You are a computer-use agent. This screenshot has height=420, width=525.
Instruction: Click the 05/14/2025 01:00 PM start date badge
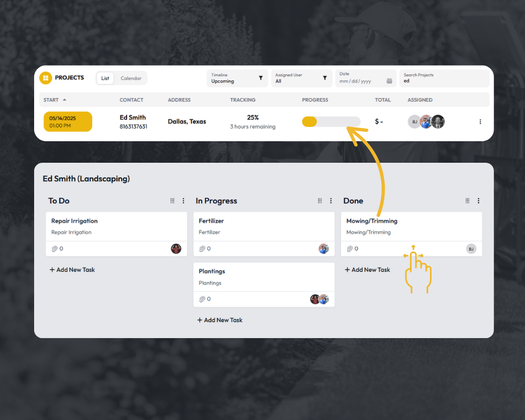(x=68, y=122)
